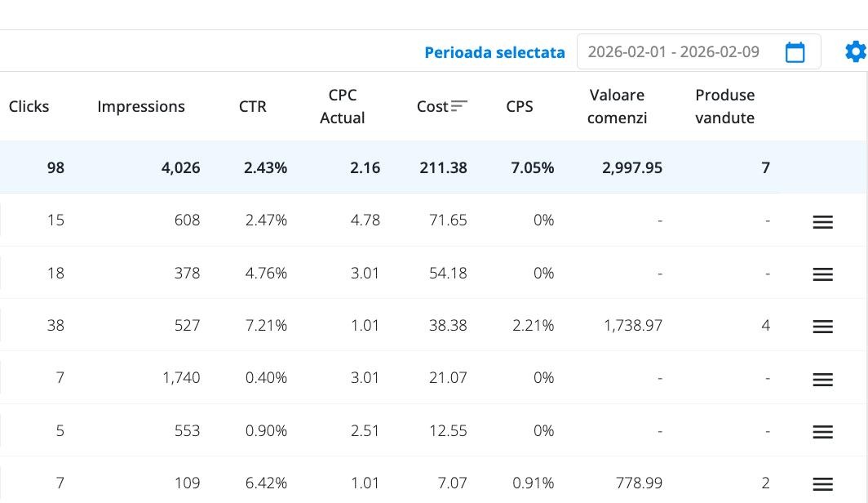Click the CPS column header
The width and height of the screenshot is (868, 503).
[520, 106]
